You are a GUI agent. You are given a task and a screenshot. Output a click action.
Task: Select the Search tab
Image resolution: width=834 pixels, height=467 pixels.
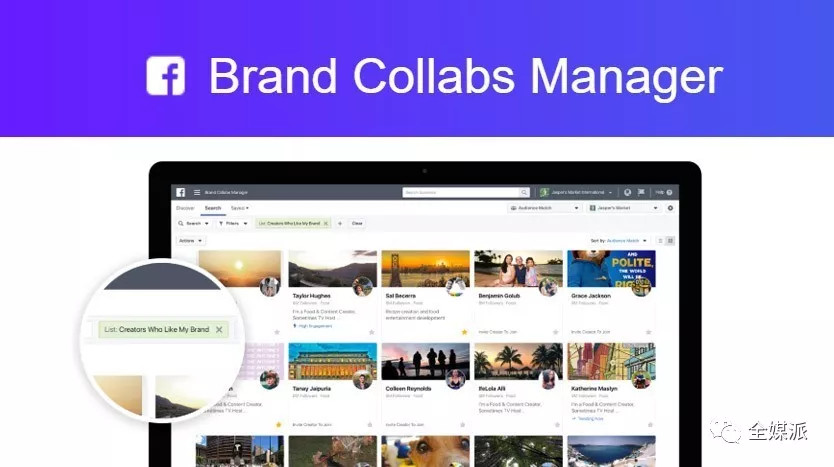tap(213, 208)
